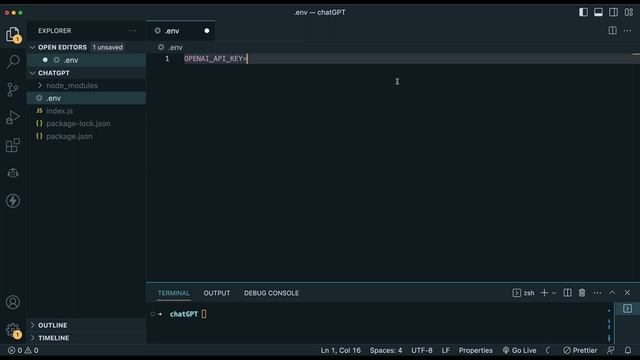Click the crescent icon in status bar

click(x=549, y=351)
